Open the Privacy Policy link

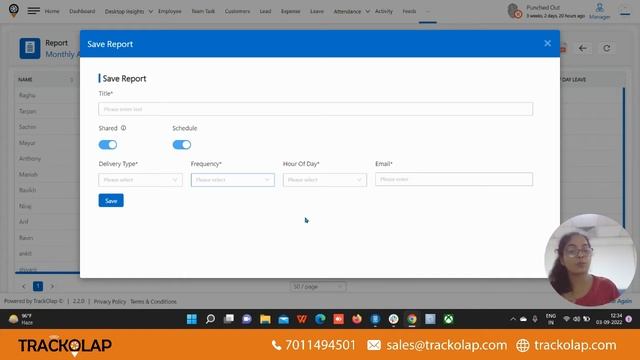(x=110, y=302)
